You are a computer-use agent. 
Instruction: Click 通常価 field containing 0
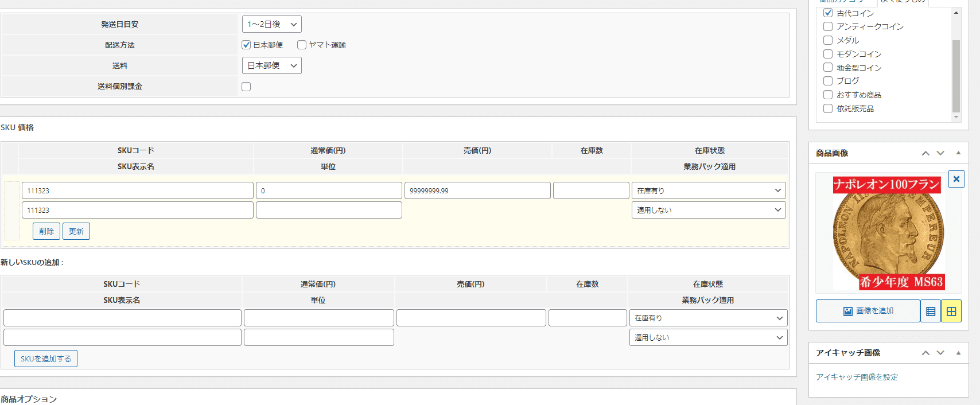(329, 190)
